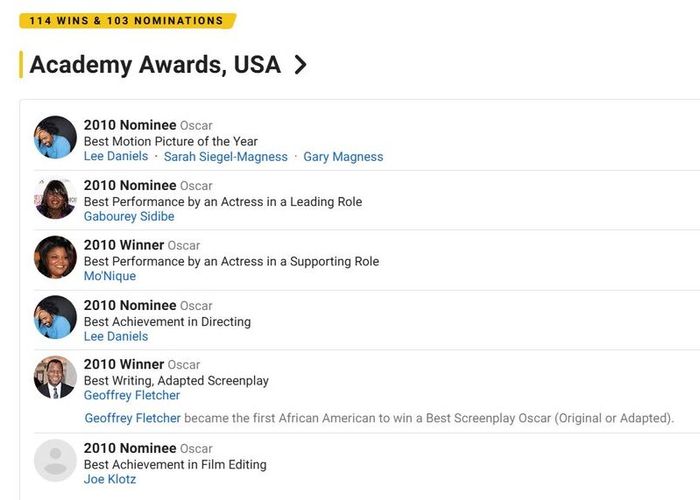Select the Best Achievement in Film Editing text
Screen dimensions: 700x500
(x=175, y=465)
